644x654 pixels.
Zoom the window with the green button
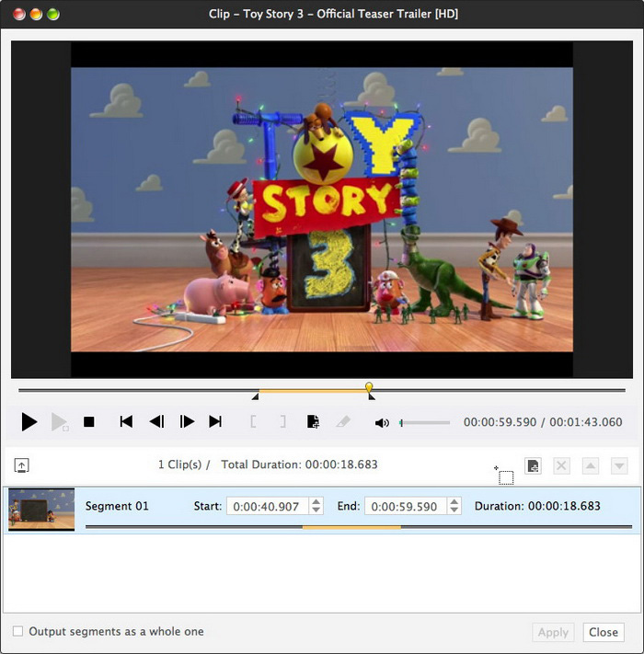pyautogui.click(x=53, y=14)
